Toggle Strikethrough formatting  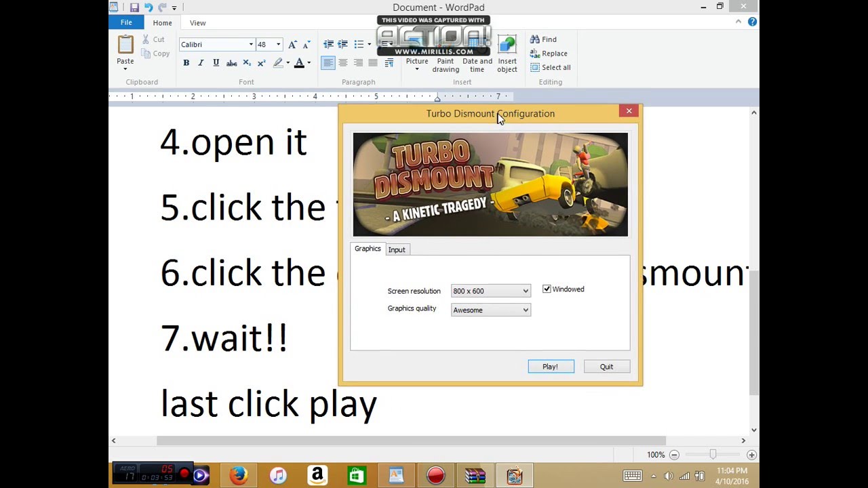point(231,63)
